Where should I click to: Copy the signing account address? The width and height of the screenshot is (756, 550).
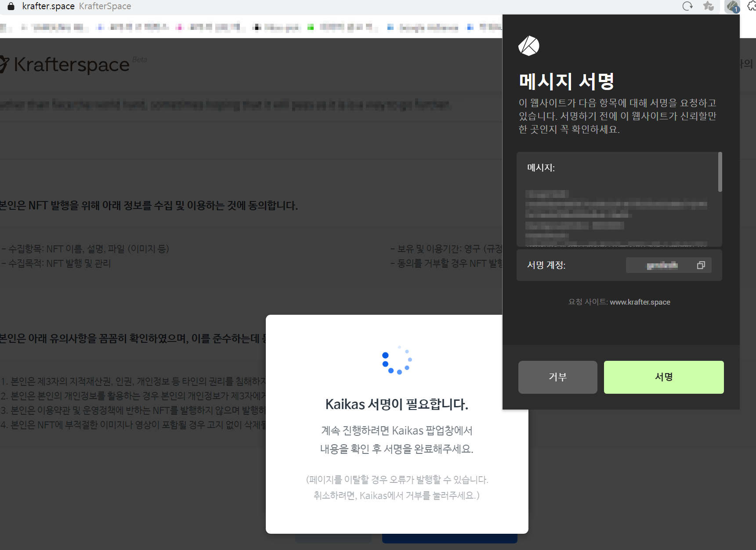tap(701, 265)
